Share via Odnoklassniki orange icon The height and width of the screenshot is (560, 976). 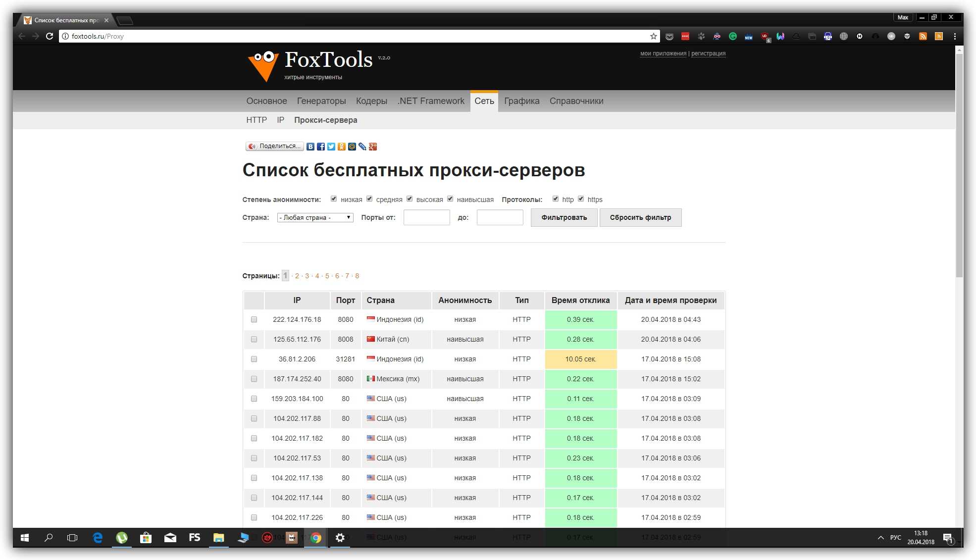click(x=342, y=147)
